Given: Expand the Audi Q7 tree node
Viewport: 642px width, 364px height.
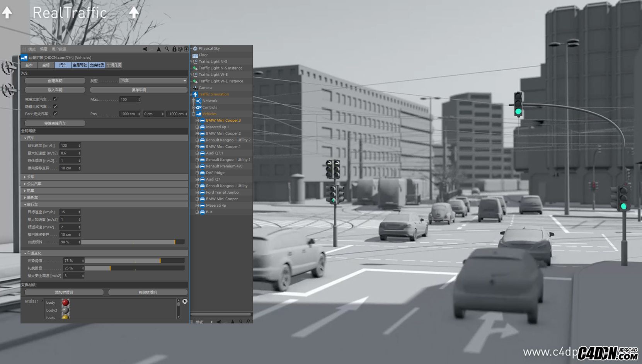Looking at the screenshot, I should [197, 179].
